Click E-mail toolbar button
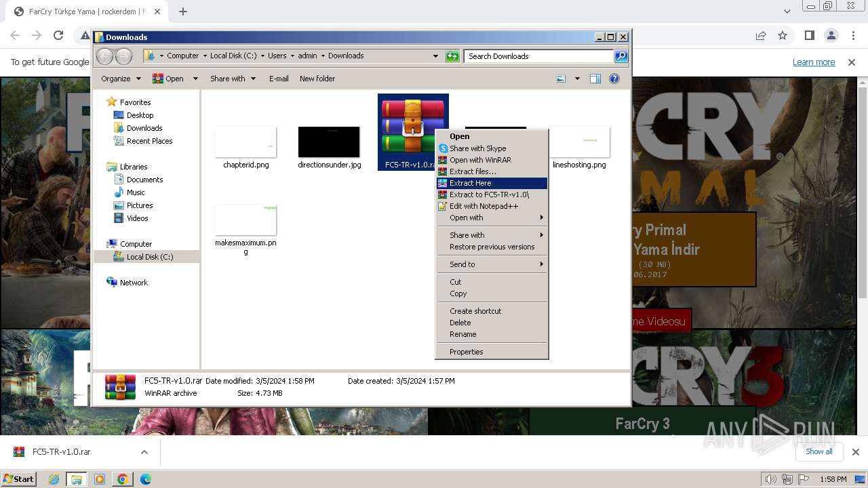868x488 pixels. pyautogui.click(x=279, y=79)
